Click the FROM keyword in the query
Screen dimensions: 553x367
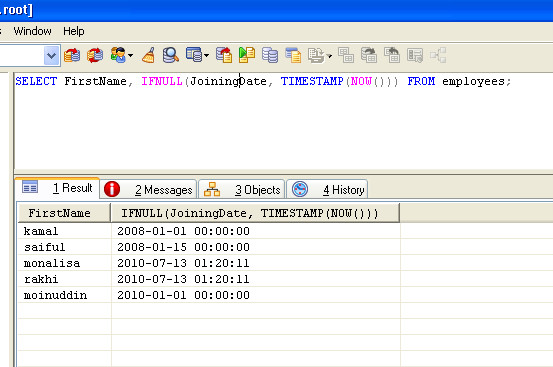[421, 81]
